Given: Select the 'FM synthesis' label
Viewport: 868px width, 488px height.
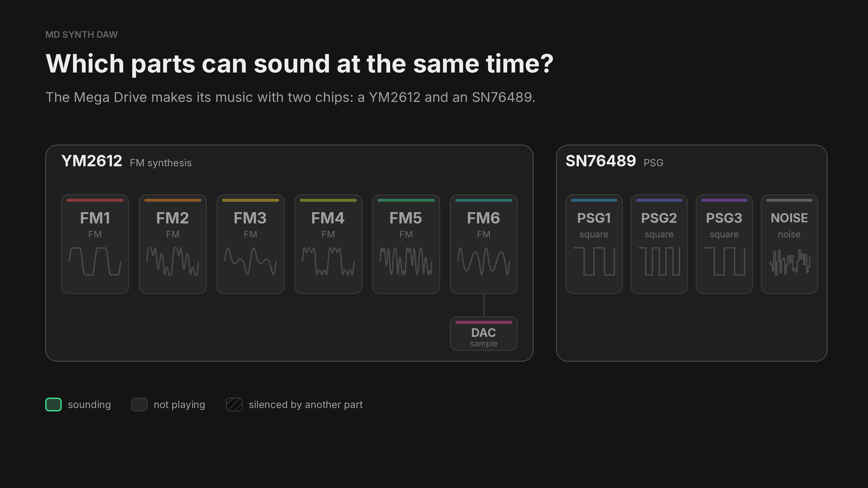Looking at the screenshot, I should (160, 163).
